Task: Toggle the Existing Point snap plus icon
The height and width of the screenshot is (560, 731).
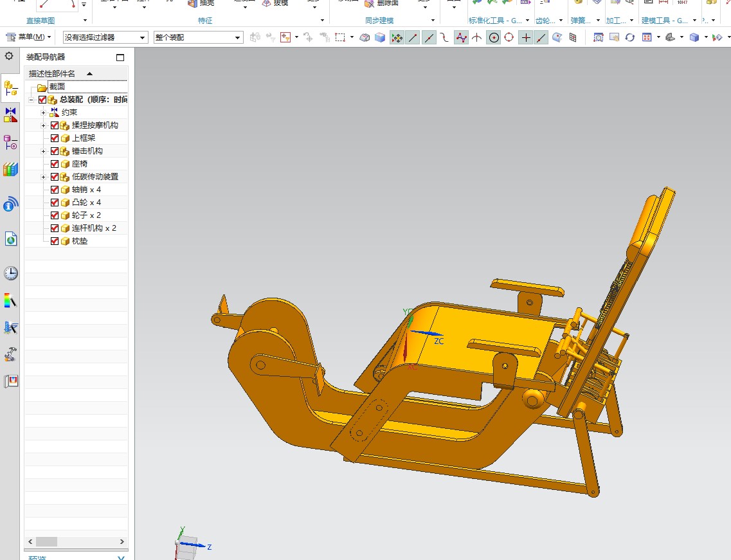Action: tap(525, 38)
